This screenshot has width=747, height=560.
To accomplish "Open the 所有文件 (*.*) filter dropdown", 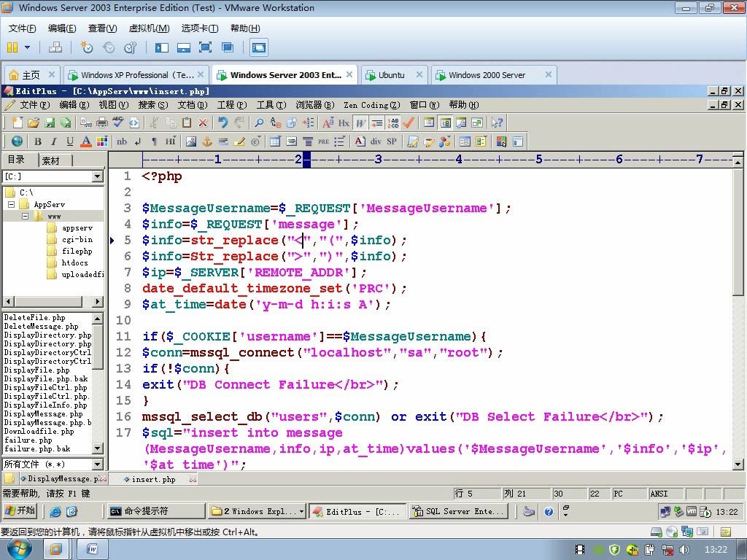I will pyautogui.click(x=97, y=464).
